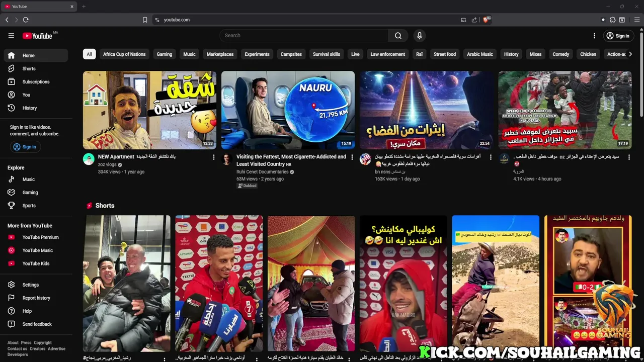Open the Algeria stadium video thumbnail
644x362 pixels.
pos(565,110)
